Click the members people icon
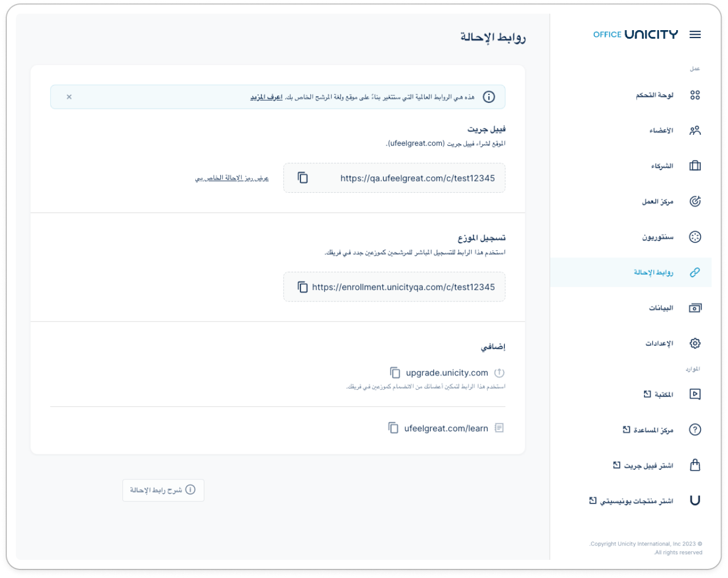This screenshot has width=728, height=578. click(695, 130)
